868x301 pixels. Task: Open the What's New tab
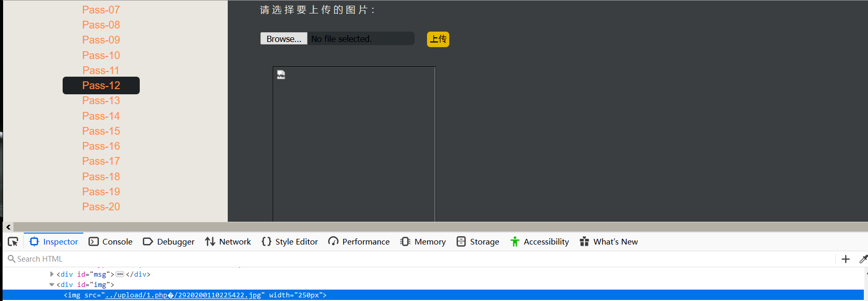click(x=609, y=241)
